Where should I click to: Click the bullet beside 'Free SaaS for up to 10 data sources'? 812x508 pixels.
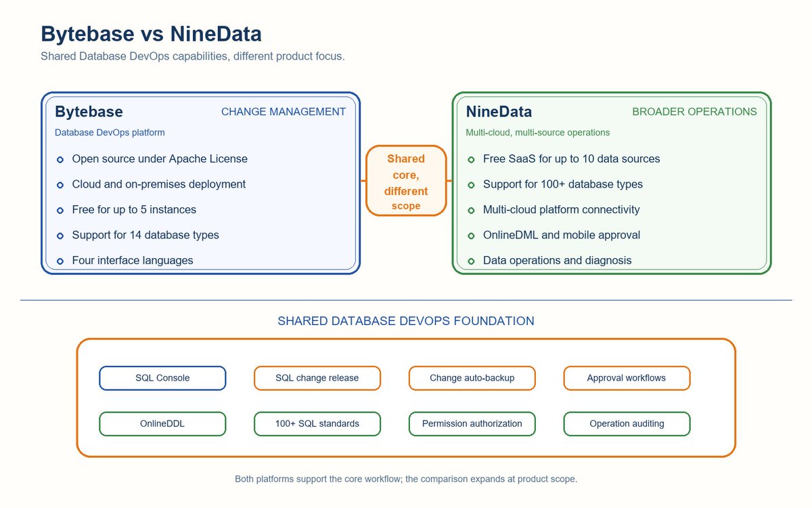(471, 160)
